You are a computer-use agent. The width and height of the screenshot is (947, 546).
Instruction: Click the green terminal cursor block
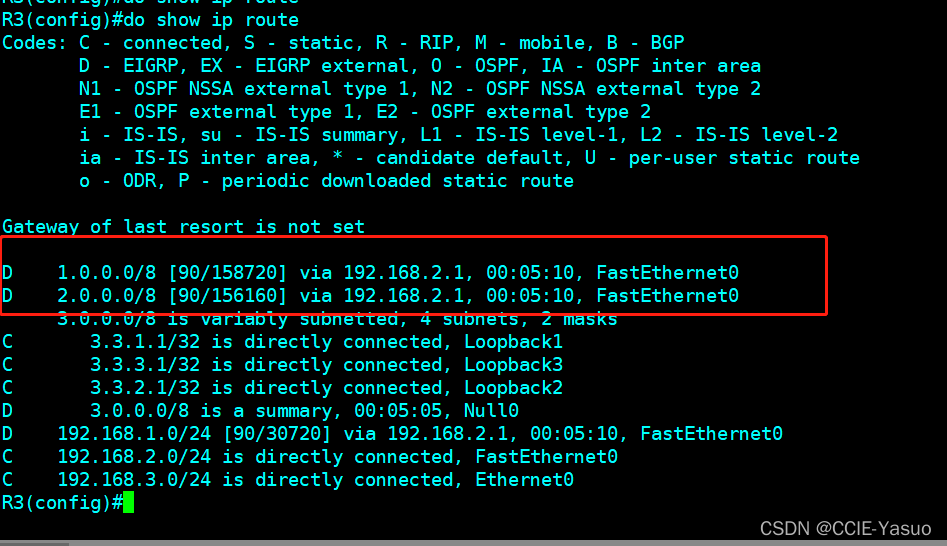[x=127, y=503]
